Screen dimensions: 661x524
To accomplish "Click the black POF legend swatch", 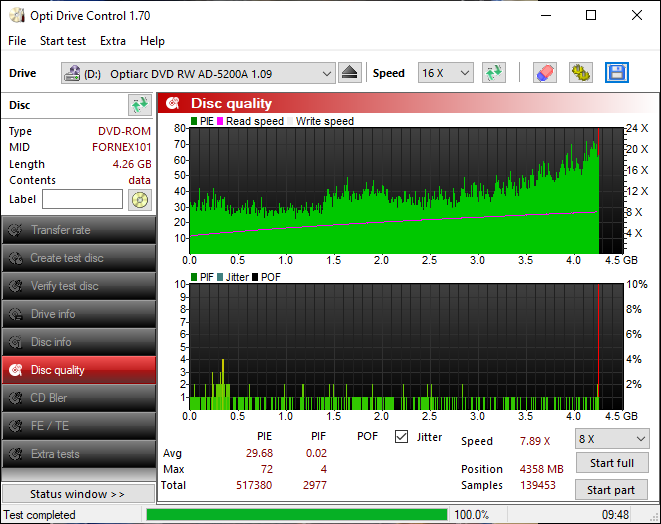I will 255,277.
